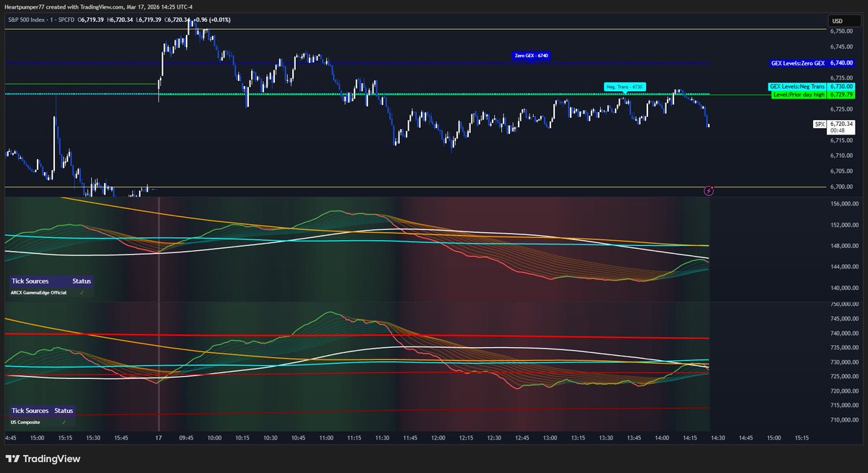This screenshot has height=473, width=868.
Task: Click the low value L6,719.39
Action: point(149,20)
